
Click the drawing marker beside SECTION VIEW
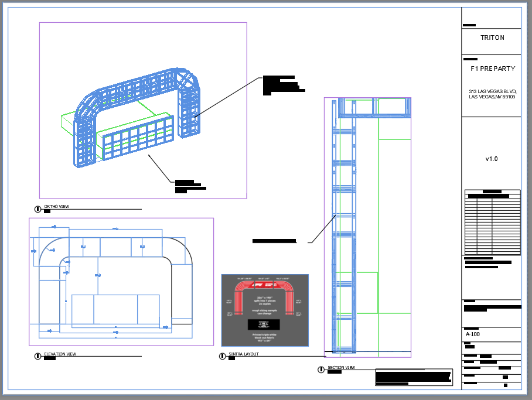pos(321,370)
